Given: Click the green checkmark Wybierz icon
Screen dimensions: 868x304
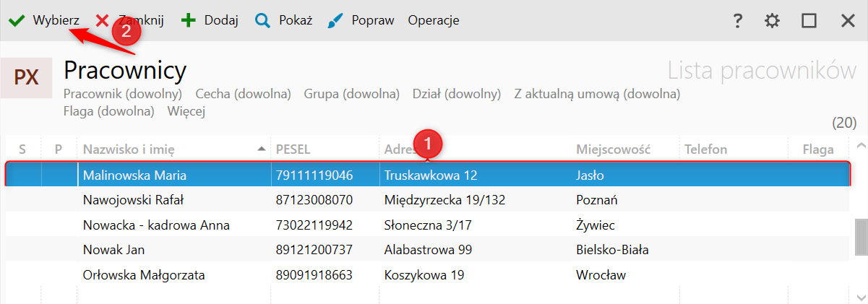Looking at the screenshot, I should pos(16,21).
